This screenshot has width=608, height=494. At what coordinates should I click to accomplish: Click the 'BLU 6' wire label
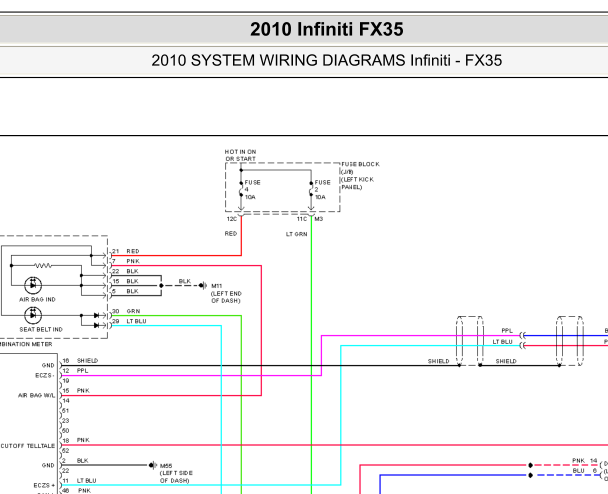585,471
